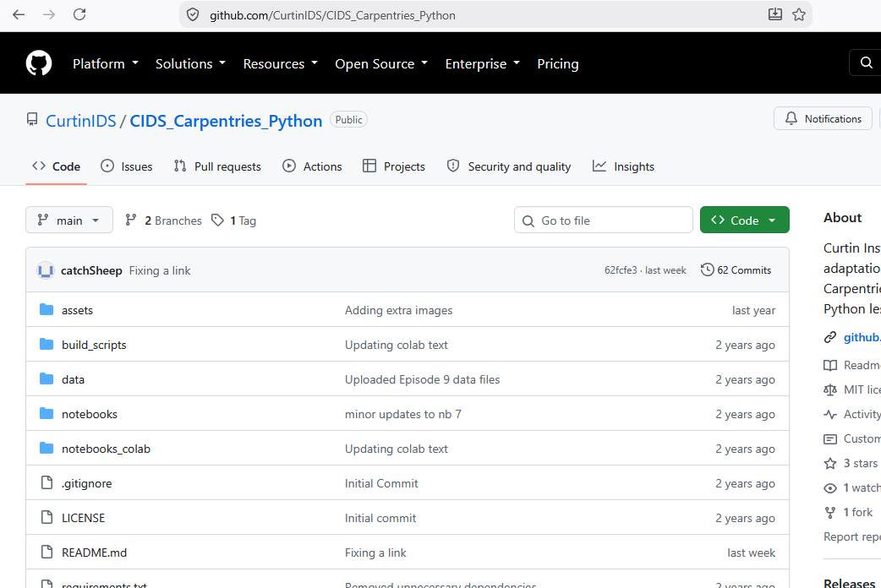Open the 'Fixing a link' message beside catchSheep
The width and height of the screenshot is (881, 588).
pos(160,270)
